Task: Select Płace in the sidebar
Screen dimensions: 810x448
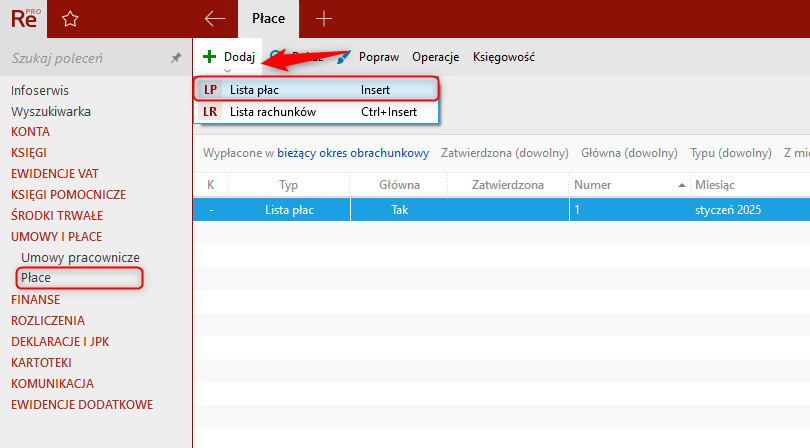Action: (36, 277)
